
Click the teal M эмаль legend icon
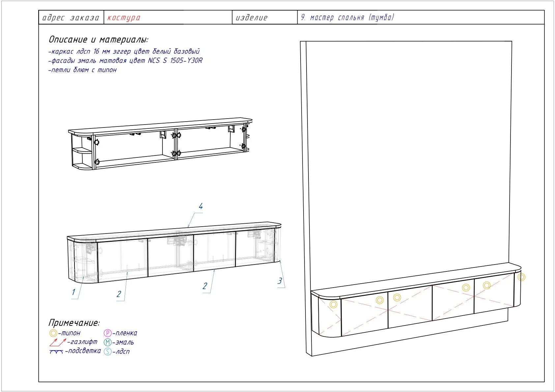tap(107, 342)
